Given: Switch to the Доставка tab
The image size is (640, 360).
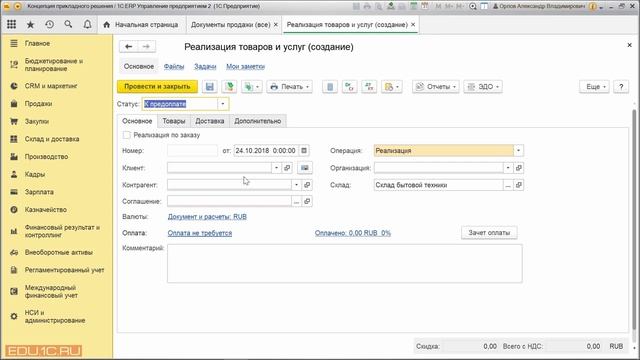Looking at the screenshot, I should (x=209, y=121).
